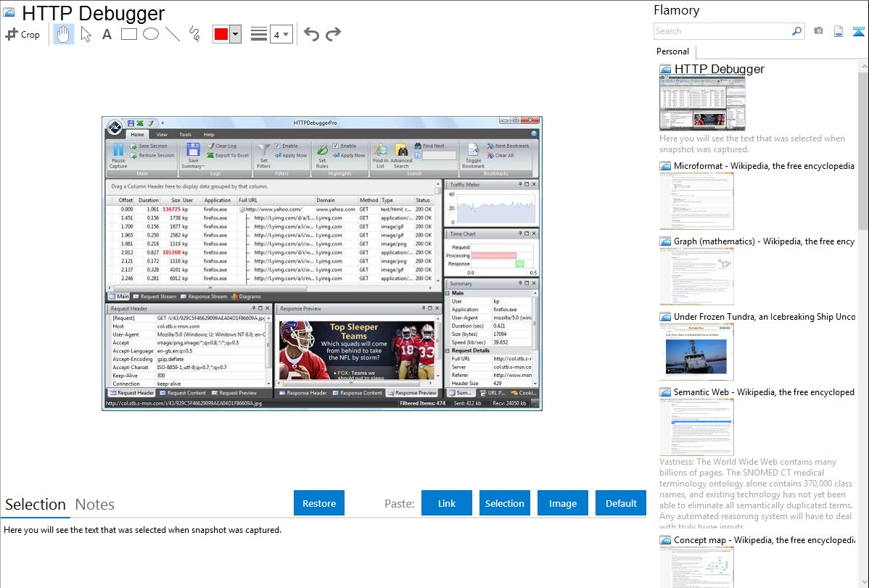Click the 'Concept map - Wikipedia' title
The width and height of the screenshot is (869, 588).
764,539
